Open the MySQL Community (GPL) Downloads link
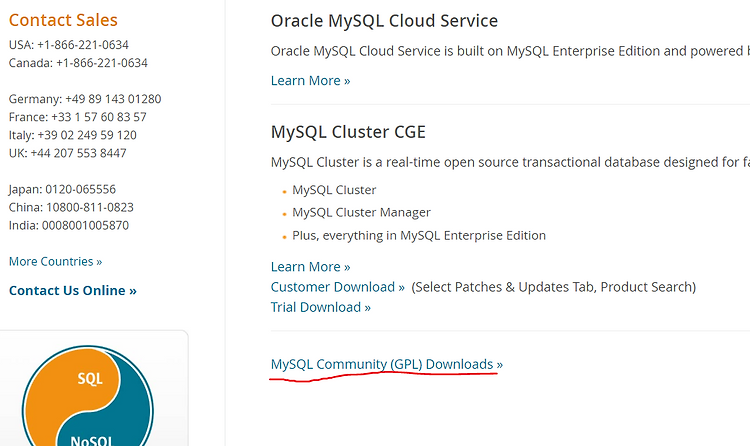 tap(386, 364)
